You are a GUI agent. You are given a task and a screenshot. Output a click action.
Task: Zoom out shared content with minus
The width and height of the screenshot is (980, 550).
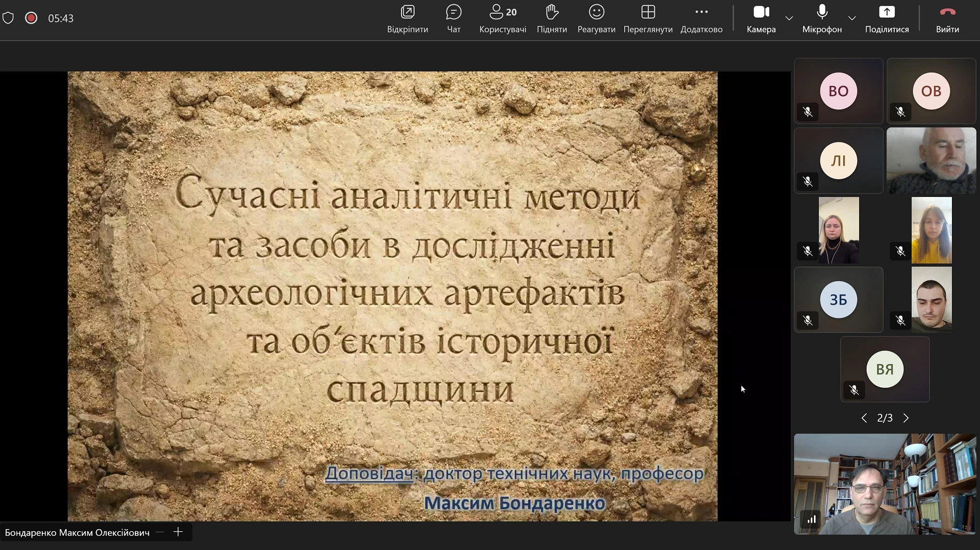(159, 532)
